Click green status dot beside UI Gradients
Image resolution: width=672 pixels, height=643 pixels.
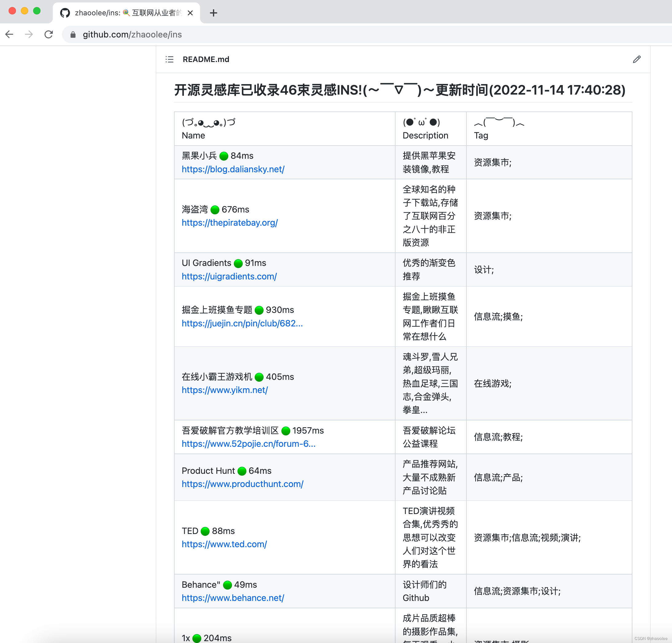(x=238, y=263)
